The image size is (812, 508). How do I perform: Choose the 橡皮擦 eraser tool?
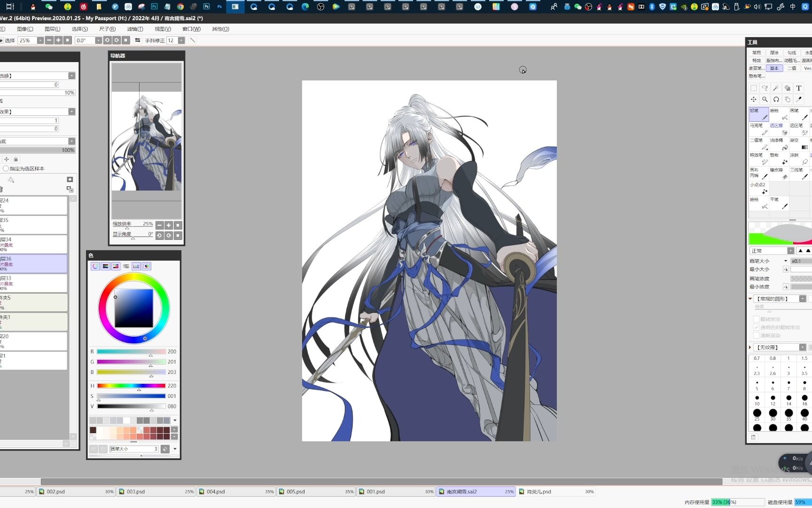[x=779, y=173]
